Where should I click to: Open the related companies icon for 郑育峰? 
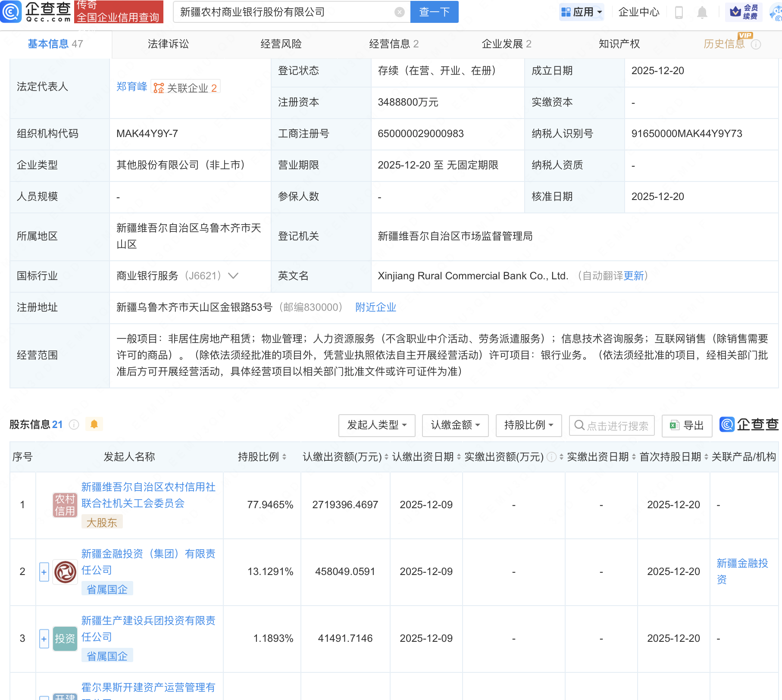point(159,88)
